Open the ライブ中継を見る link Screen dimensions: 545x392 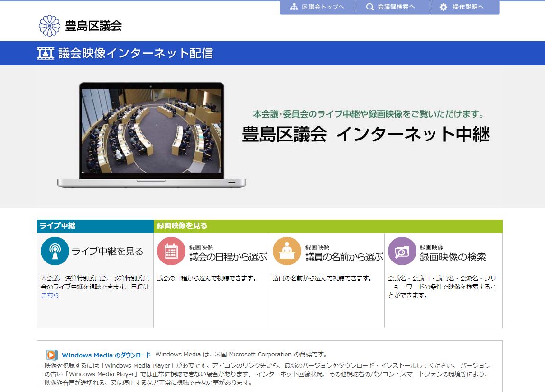pyautogui.click(x=107, y=252)
